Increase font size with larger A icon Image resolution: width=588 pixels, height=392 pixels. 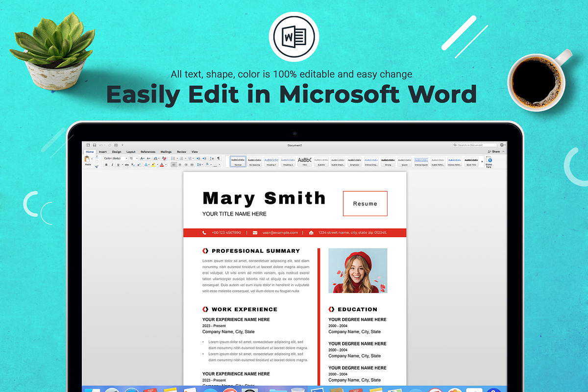point(142,158)
